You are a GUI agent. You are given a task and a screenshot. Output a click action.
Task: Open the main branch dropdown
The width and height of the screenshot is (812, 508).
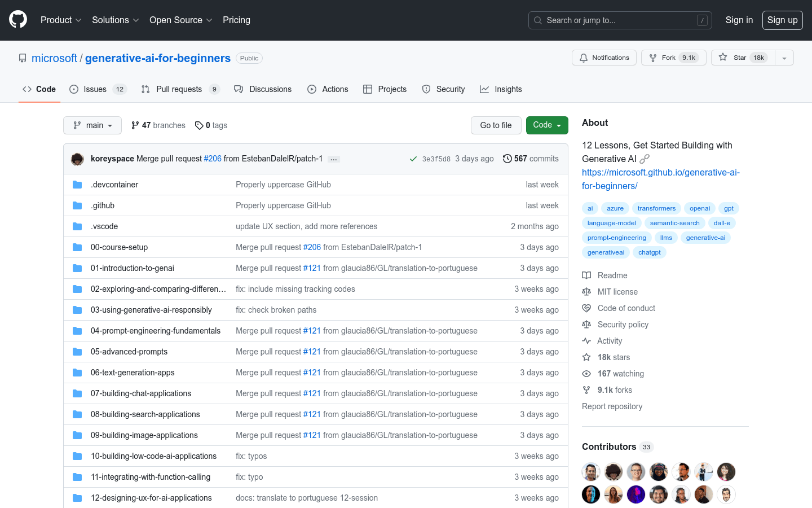[92, 125]
